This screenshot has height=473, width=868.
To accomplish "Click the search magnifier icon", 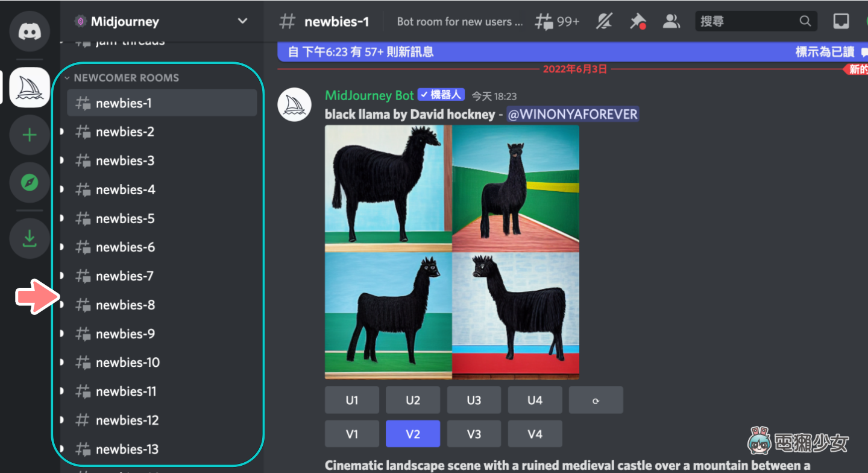I will (805, 22).
